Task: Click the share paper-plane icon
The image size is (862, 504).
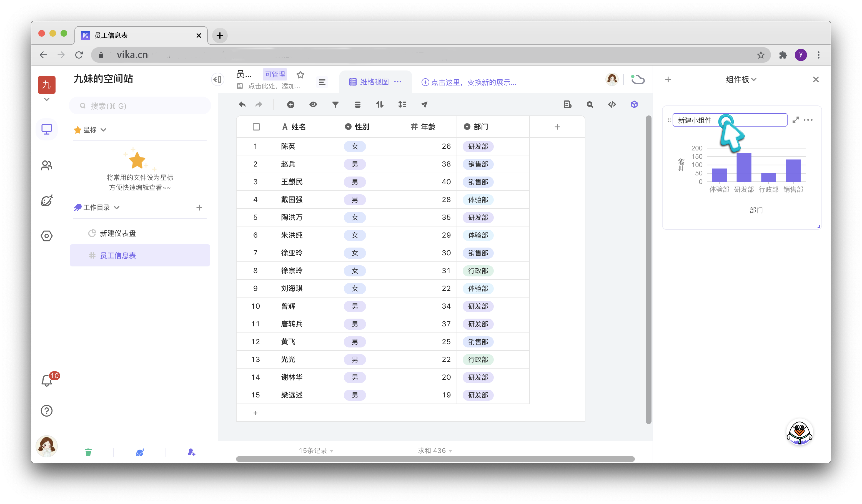Action: tap(424, 105)
